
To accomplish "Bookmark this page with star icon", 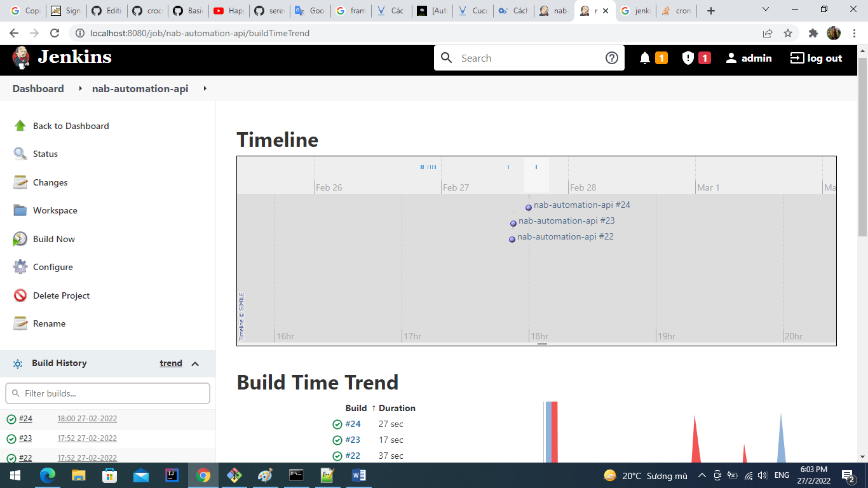I will tap(788, 33).
